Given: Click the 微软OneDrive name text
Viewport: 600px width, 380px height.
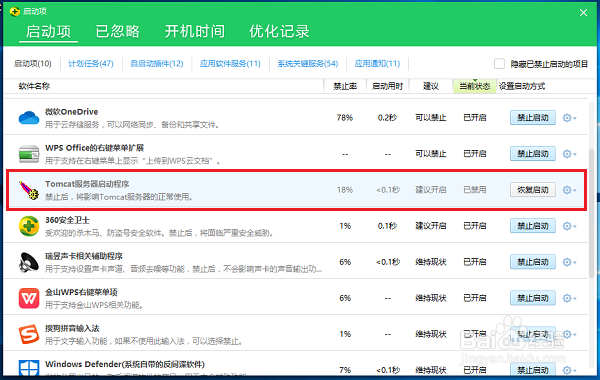Looking at the screenshot, I should (72, 112).
